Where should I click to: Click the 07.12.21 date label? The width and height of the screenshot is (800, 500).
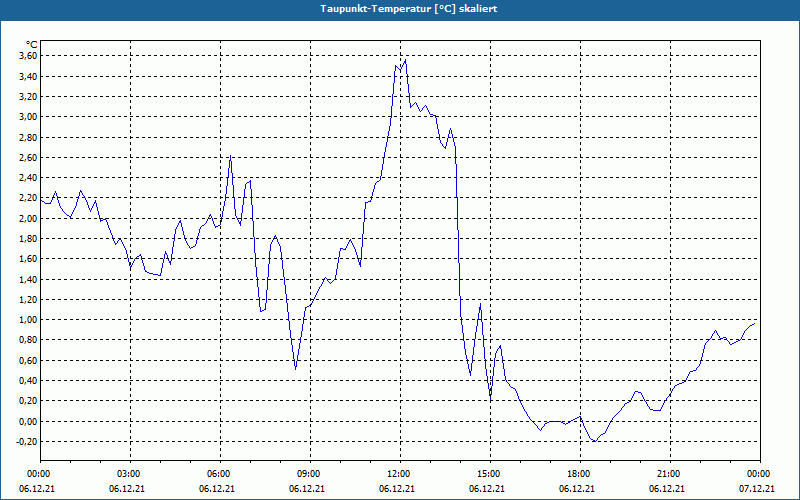757,489
